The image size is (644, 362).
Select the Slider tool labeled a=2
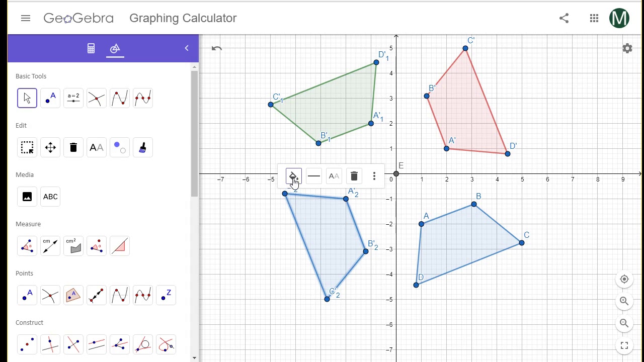pyautogui.click(x=73, y=98)
